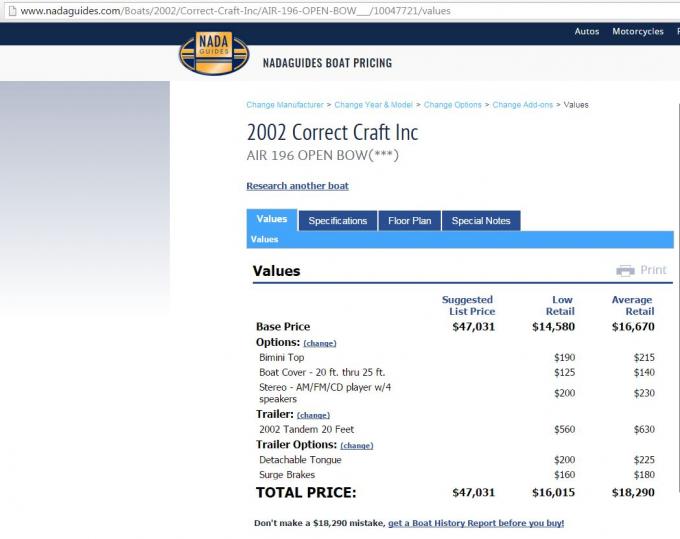This screenshot has height=539, width=680.
Task: Click the Change Add-ons breadcrumb link
Action: point(522,105)
